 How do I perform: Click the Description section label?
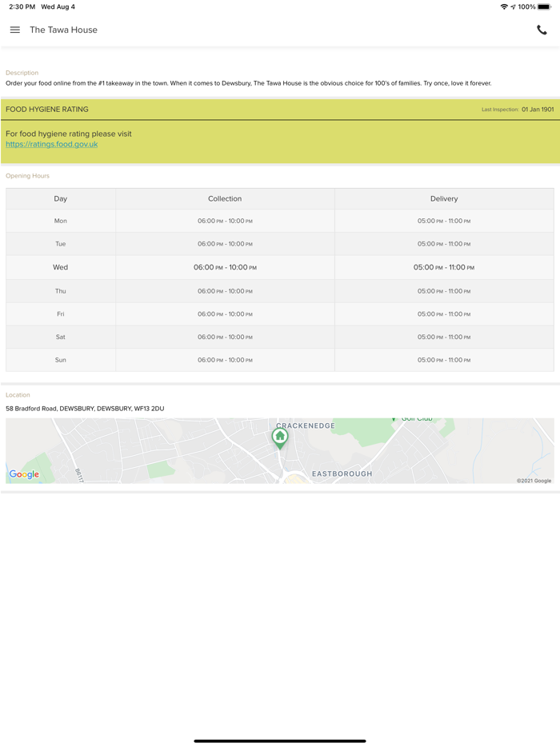point(22,73)
